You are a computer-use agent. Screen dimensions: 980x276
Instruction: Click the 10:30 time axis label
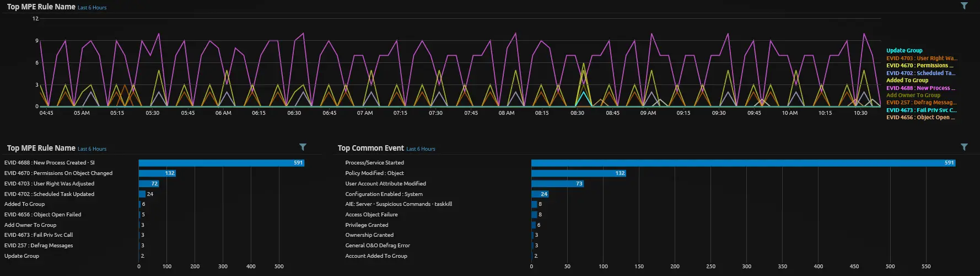(x=860, y=113)
